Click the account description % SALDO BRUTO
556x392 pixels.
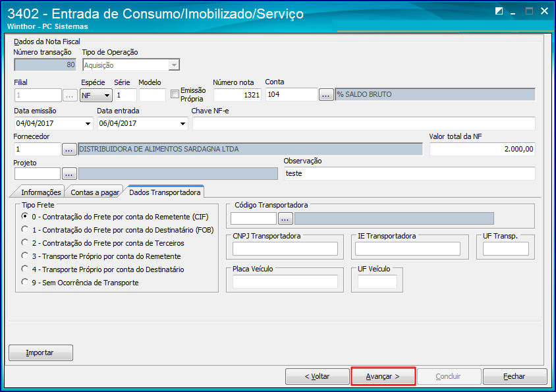(364, 94)
